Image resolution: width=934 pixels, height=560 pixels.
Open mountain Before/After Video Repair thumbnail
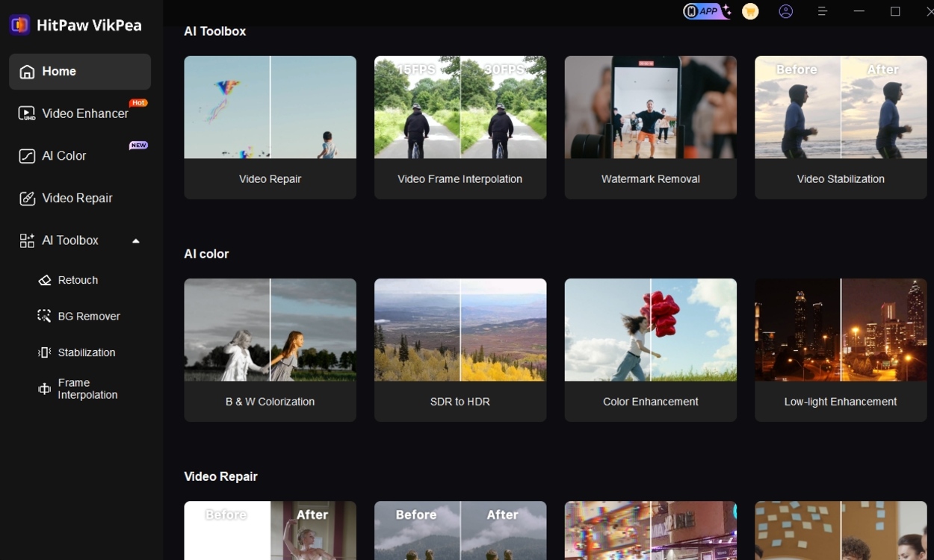point(460,530)
